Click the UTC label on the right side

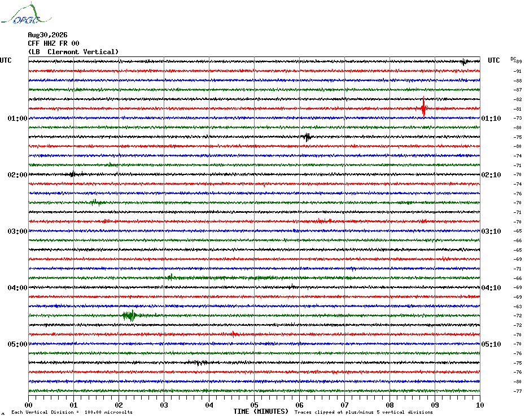493,60
